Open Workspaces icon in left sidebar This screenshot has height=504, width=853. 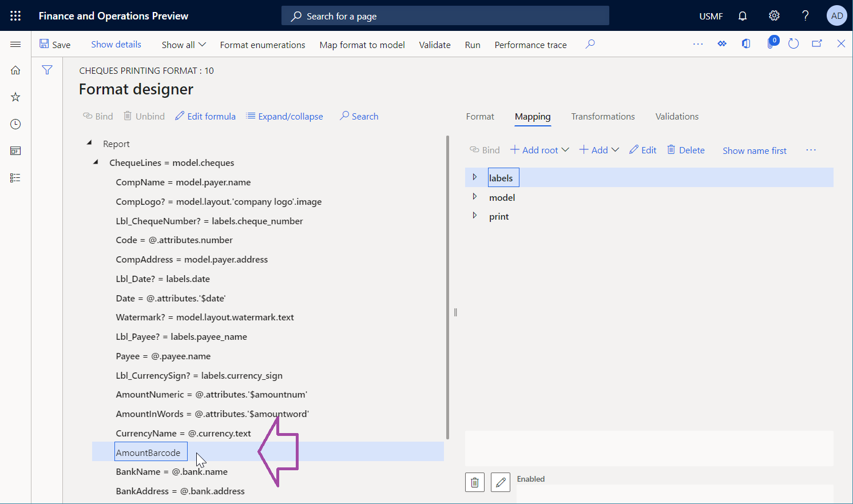[x=15, y=151]
